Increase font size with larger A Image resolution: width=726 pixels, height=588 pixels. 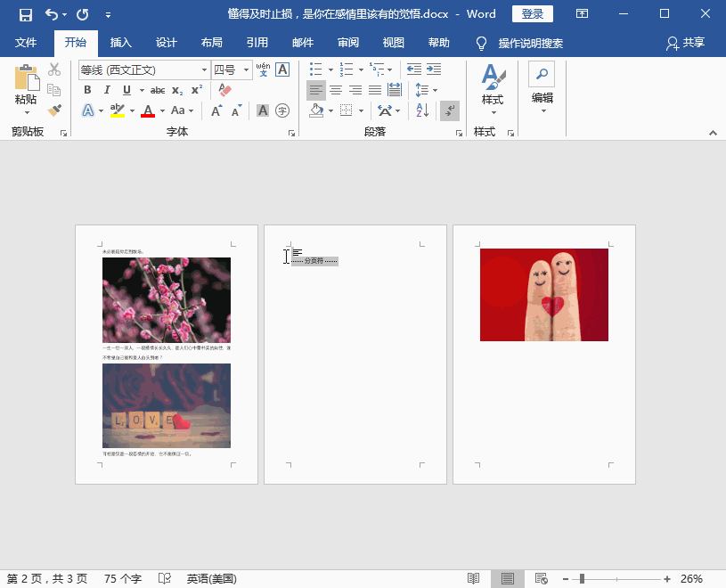216,110
